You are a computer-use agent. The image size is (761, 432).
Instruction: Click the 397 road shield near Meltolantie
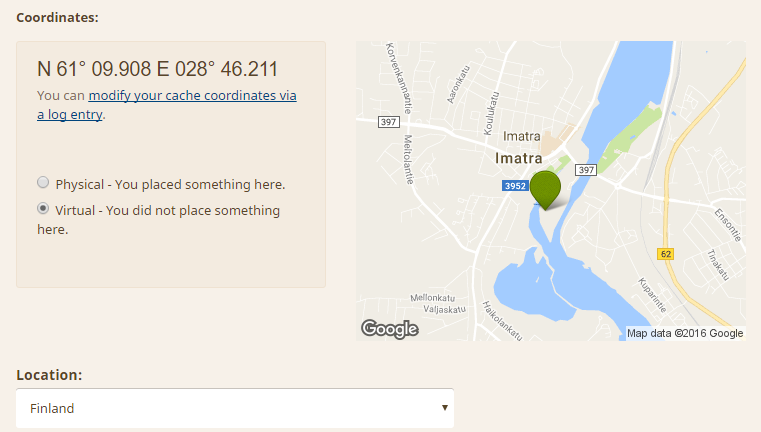[x=389, y=123]
